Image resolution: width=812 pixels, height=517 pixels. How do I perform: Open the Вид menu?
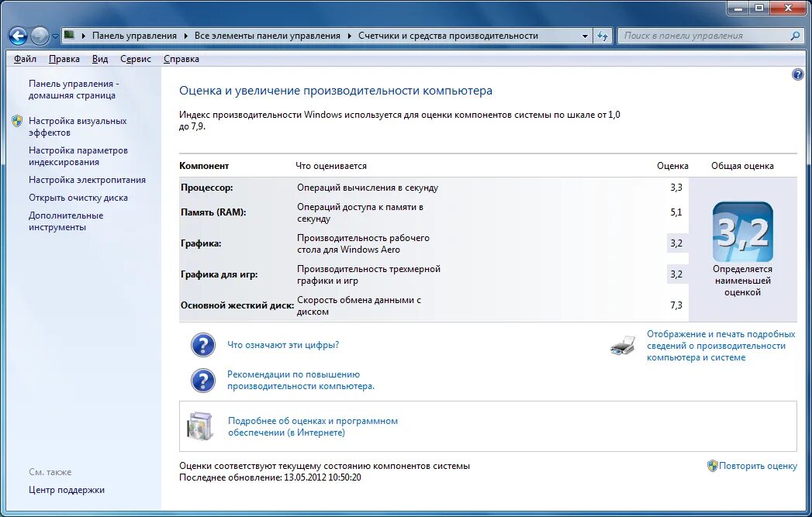(100, 59)
